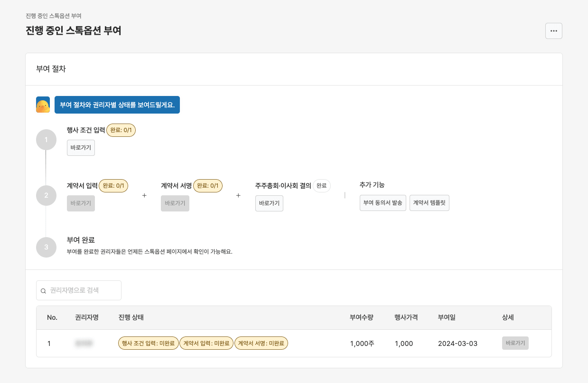Click the search magnifier icon
The height and width of the screenshot is (383, 588).
coord(43,291)
